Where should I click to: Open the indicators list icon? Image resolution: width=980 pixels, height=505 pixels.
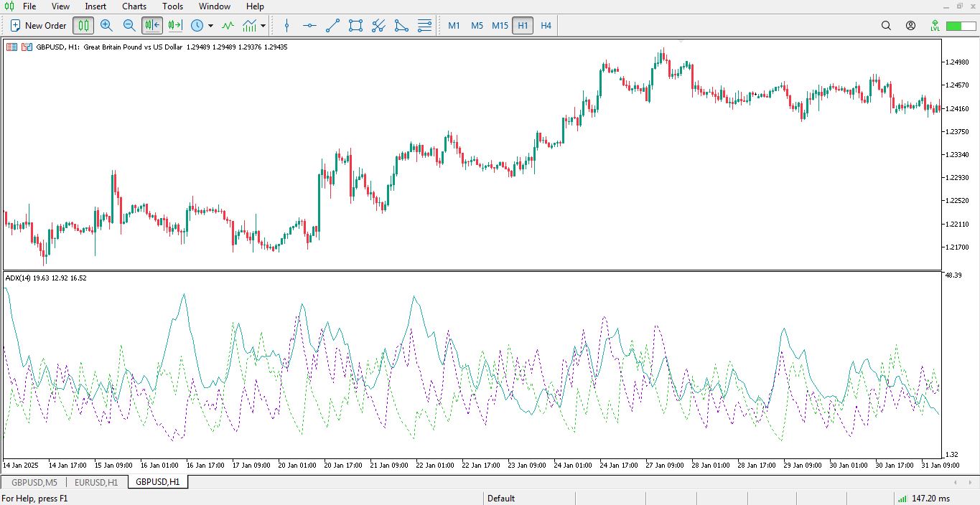point(228,25)
